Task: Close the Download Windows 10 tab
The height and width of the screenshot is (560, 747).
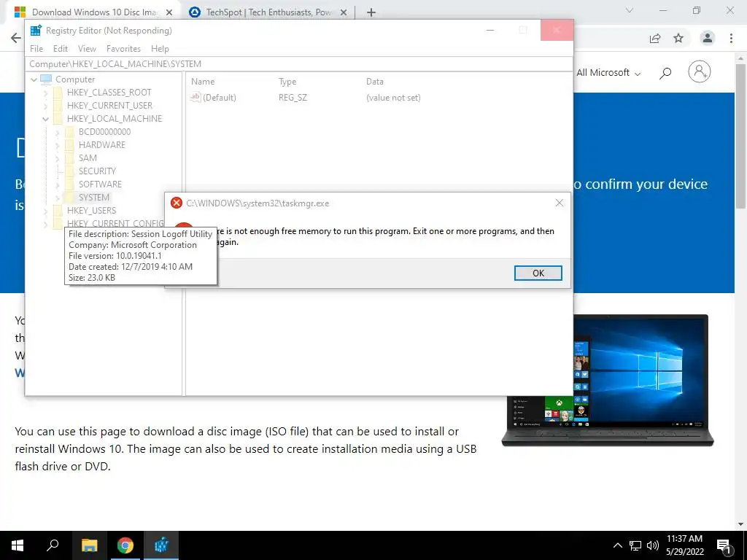Action: click(169, 12)
